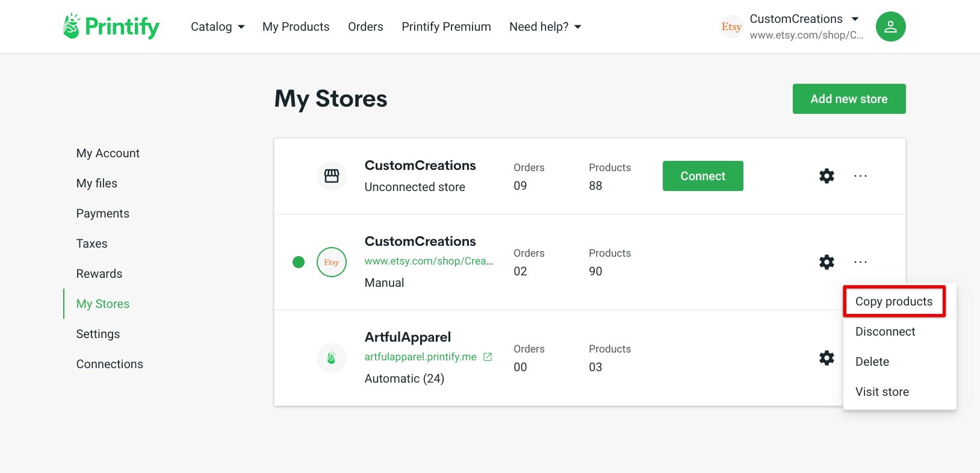Open the CustomCreations store switcher dropdown
Image resolution: width=980 pixels, height=473 pixels.
pyautogui.click(x=855, y=19)
